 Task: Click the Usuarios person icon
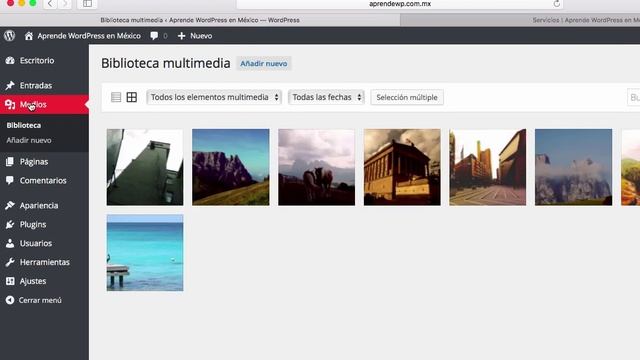point(10,243)
